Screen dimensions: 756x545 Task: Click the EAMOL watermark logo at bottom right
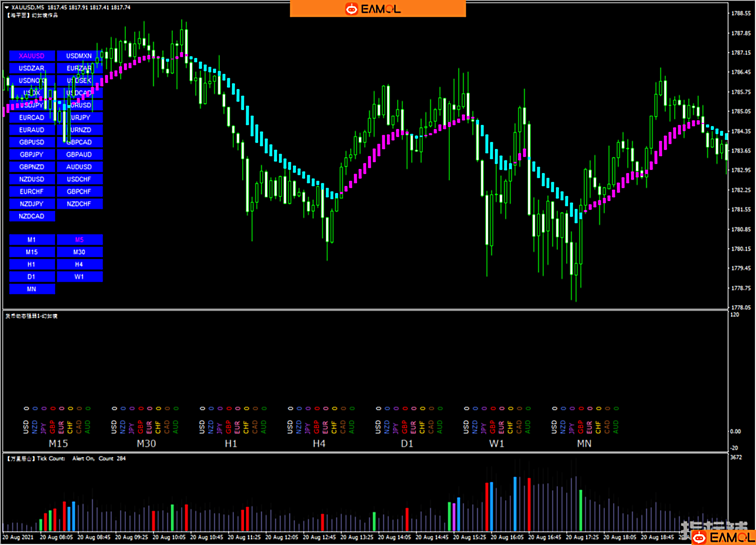tap(723, 536)
